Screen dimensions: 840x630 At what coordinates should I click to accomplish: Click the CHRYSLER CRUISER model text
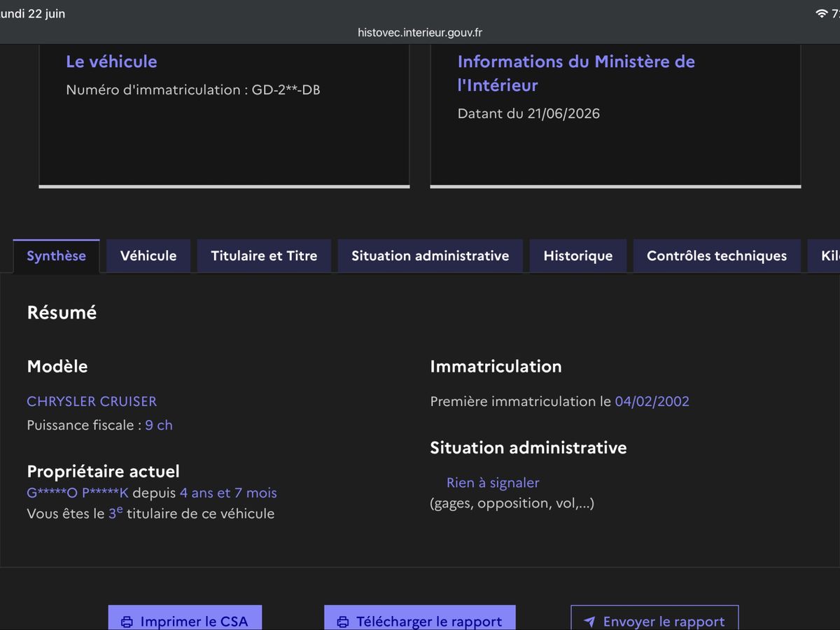[92, 401]
